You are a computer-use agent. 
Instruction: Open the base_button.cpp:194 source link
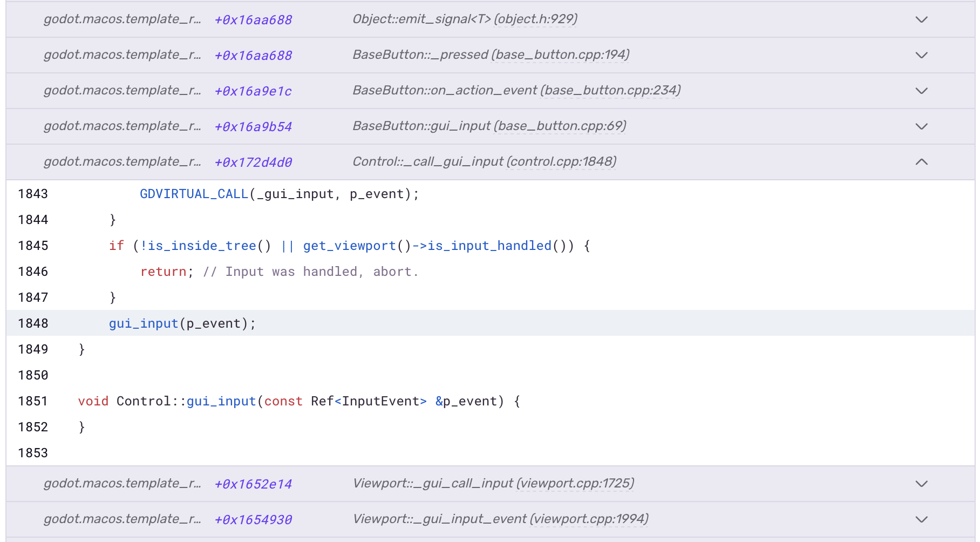pos(560,55)
